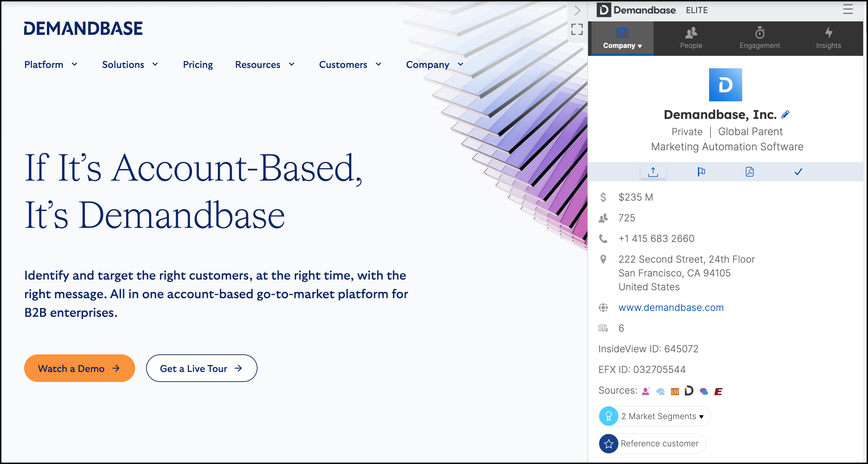Click the pink person source icon
Image resolution: width=868 pixels, height=464 pixels.
646,391
